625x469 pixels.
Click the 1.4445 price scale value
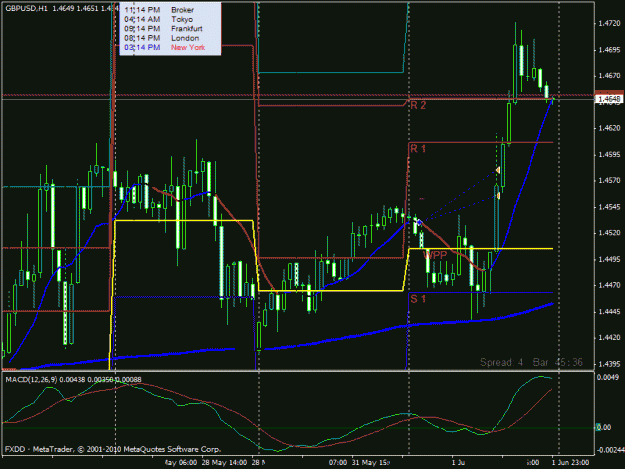tap(609, 312)
